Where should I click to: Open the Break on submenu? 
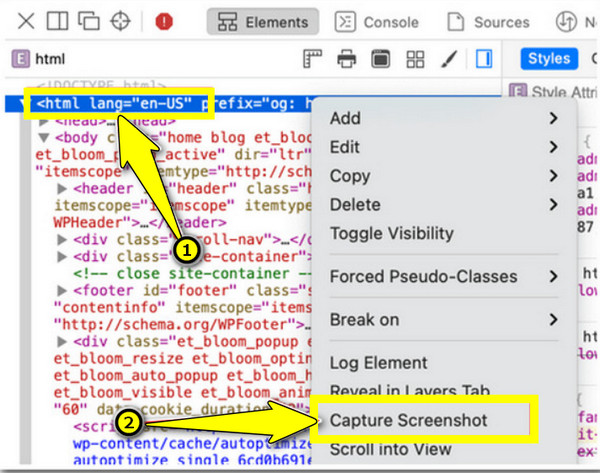[x=444, y=320]
